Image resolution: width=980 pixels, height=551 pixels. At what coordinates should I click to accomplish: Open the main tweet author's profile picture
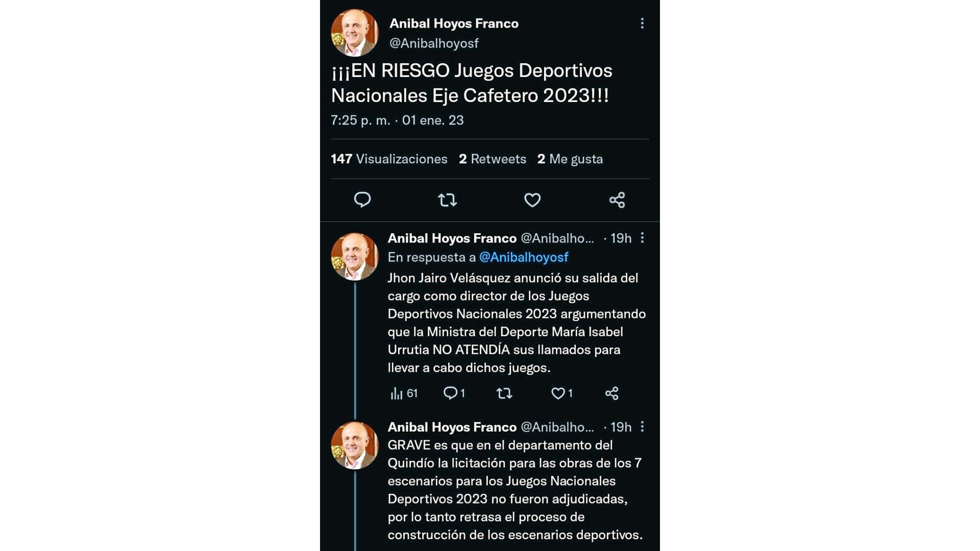click(x=355, y=33)
